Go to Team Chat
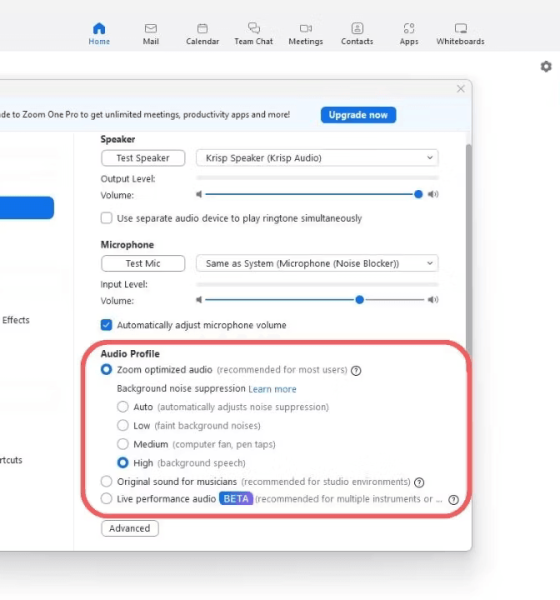This screenshot has height=600, width=560. click(x=254, y=34)
